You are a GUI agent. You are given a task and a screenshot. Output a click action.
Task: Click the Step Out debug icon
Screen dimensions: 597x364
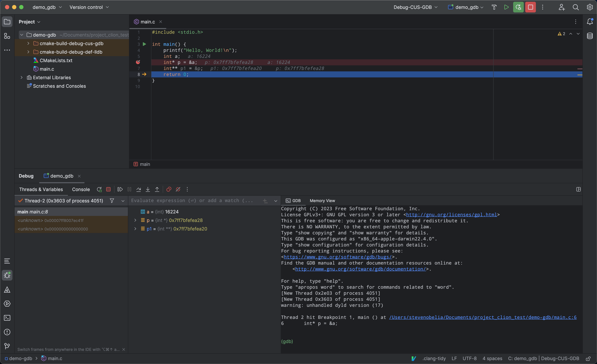click(x=157, y=189)
